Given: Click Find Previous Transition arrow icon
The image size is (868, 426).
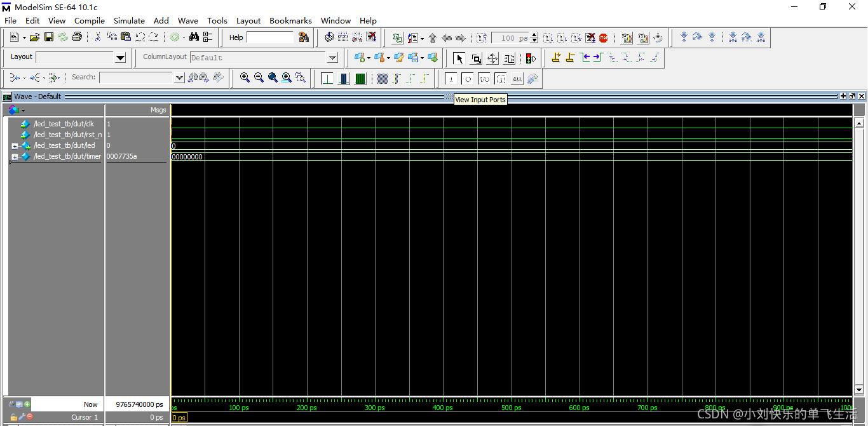Looking at the screenshot, I should pyautogui.click(x=585, y=58).
